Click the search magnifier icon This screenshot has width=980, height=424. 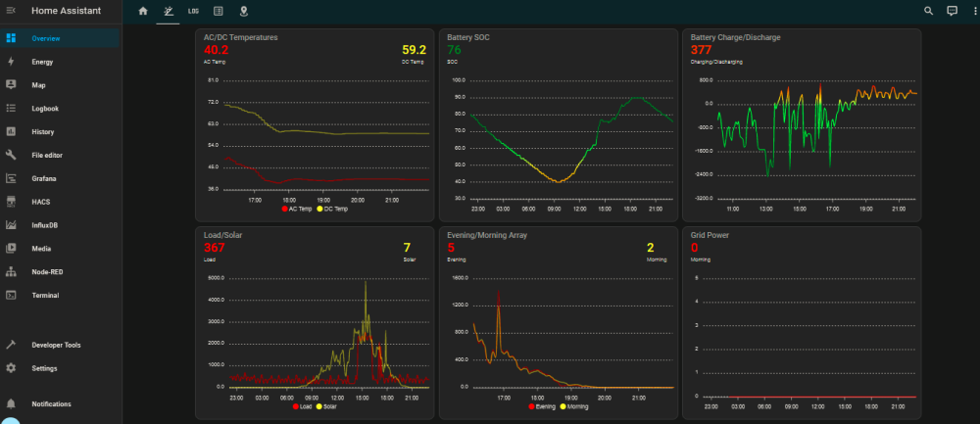pos(929,11)
